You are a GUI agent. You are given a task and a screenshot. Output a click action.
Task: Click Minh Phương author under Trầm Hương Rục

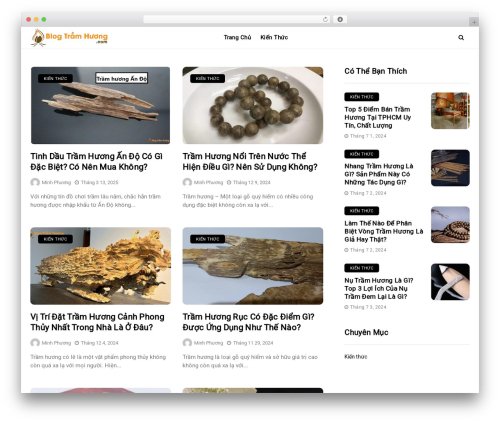[x=208, y=343]
